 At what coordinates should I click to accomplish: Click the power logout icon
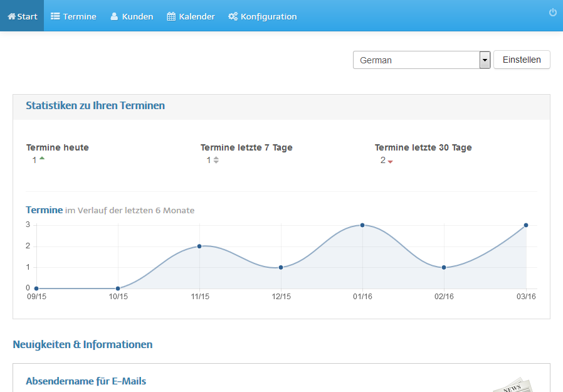[x=553, y=13]
